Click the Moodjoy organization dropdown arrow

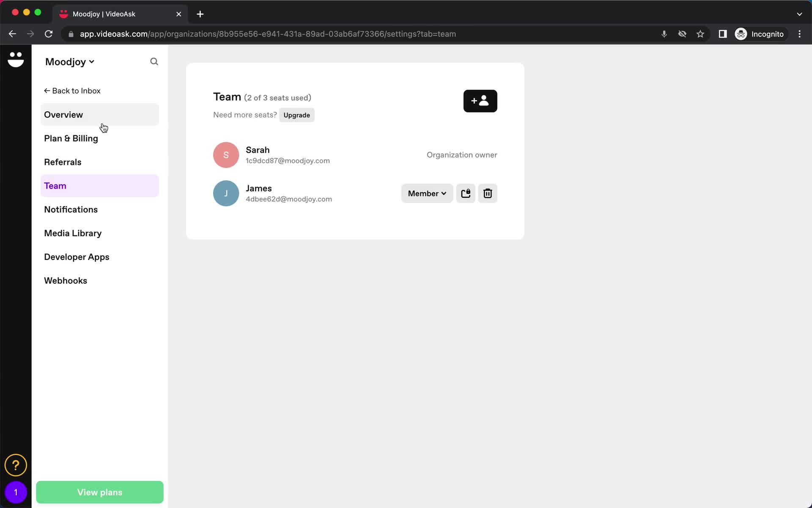tap(91, 62)
